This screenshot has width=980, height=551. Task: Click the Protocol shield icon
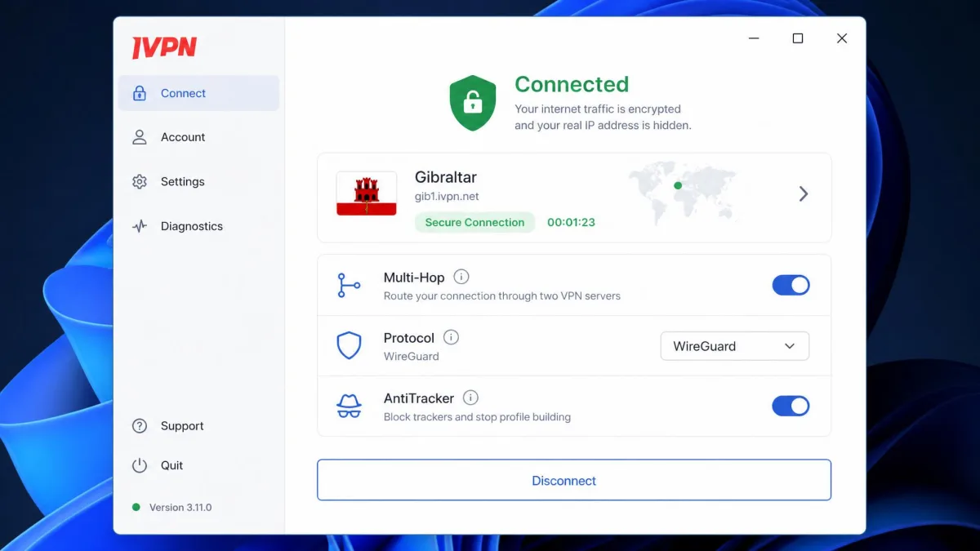coord(349,346)
